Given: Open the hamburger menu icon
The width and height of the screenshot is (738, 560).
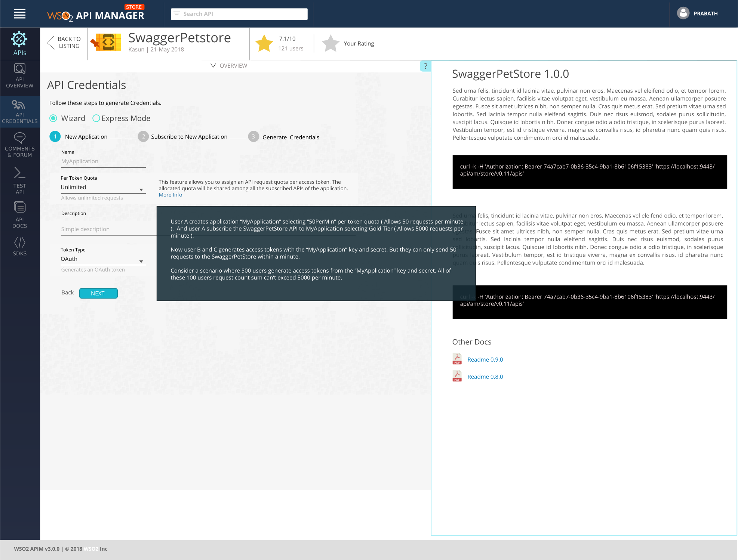Looking at the screenshot, I should click(20, 14).
